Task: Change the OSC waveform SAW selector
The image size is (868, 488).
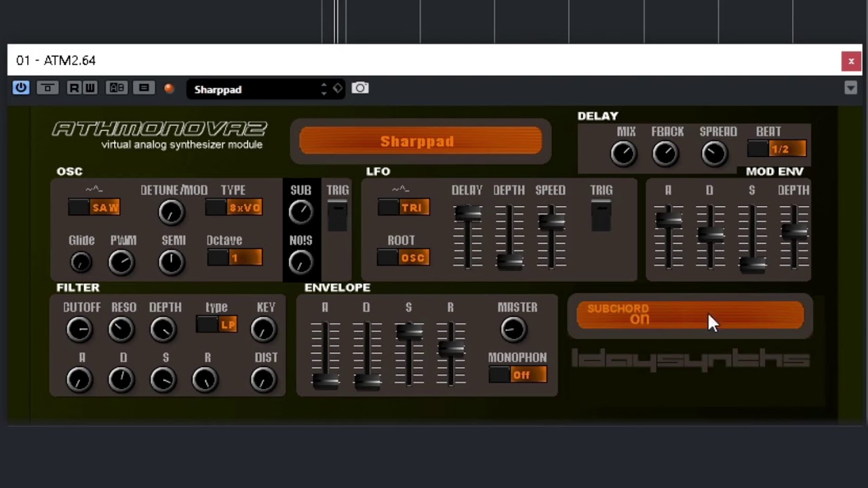Action: 94,207
